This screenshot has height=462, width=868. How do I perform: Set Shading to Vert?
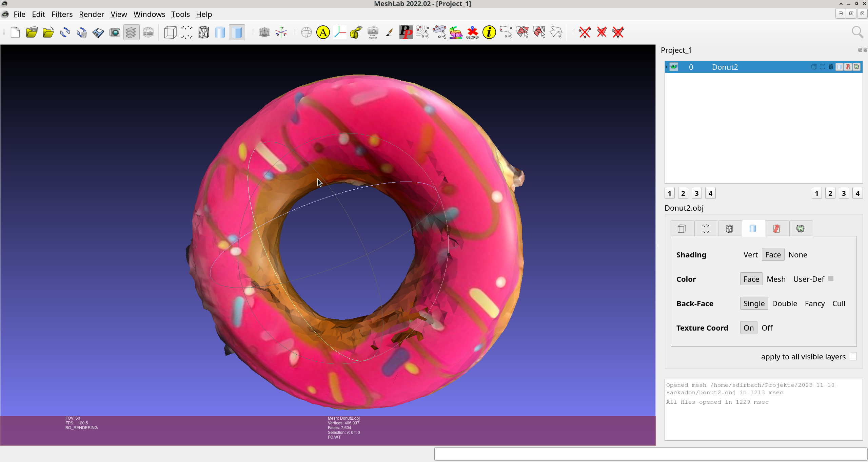click(750, 255)
